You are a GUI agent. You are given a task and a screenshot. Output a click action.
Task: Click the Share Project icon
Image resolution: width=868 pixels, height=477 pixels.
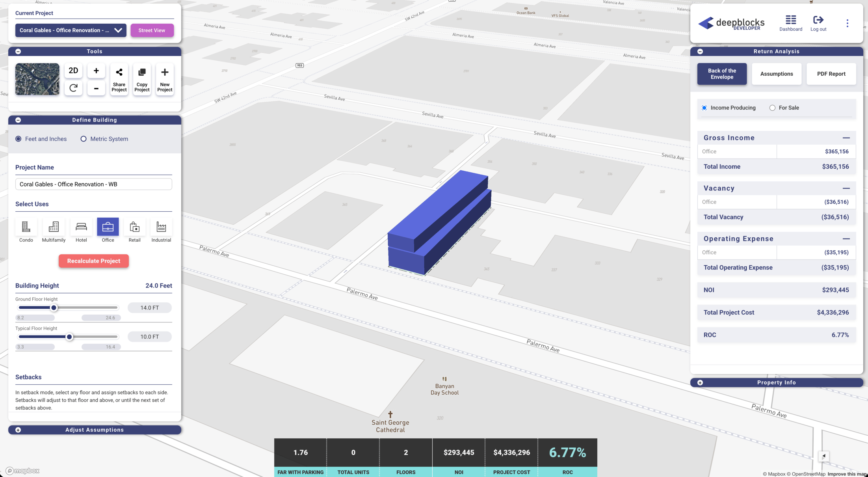coord(119,79)
